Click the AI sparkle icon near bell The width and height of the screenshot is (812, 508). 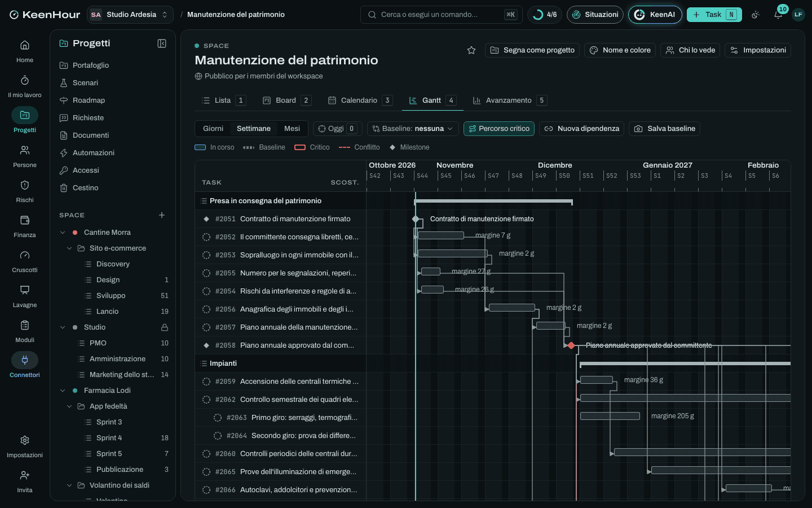(x=756, y=15)
